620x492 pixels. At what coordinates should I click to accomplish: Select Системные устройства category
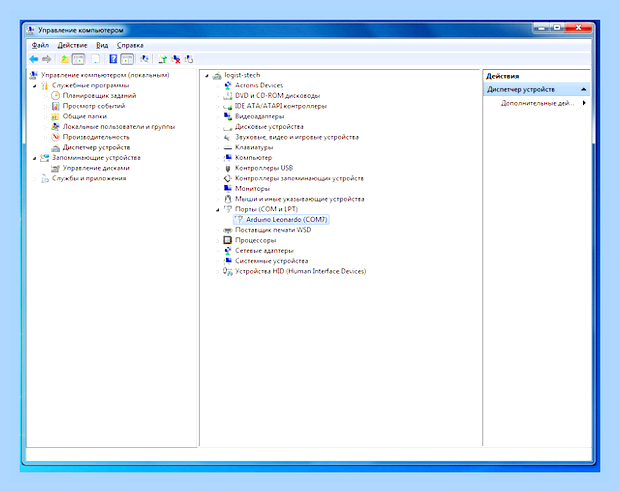pos(271,261)
